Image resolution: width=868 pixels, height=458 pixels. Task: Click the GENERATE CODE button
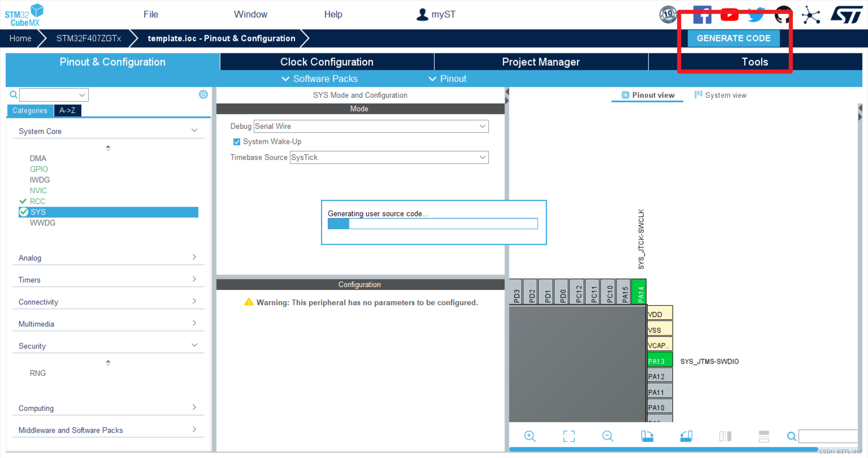[x=733, y=38]
